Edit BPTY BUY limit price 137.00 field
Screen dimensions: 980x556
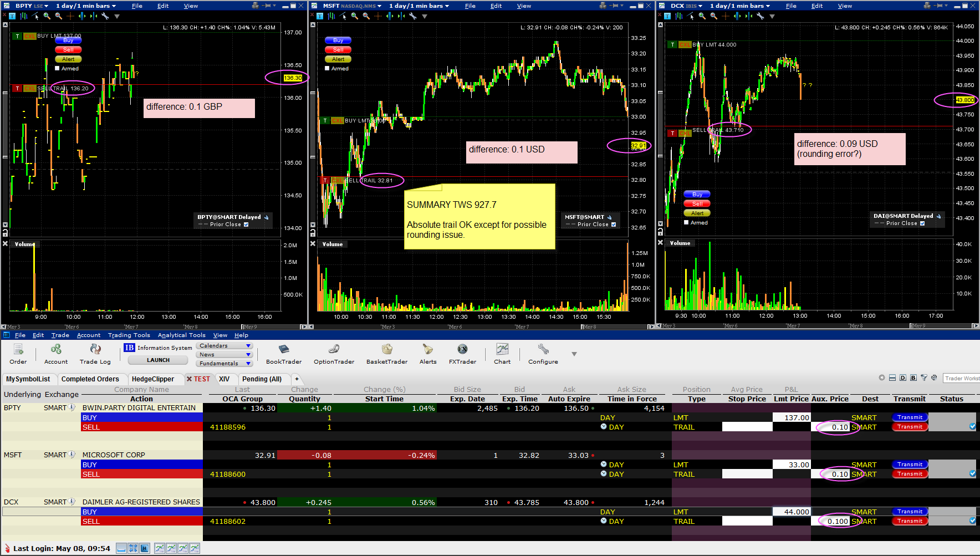[x=792, y=417]
